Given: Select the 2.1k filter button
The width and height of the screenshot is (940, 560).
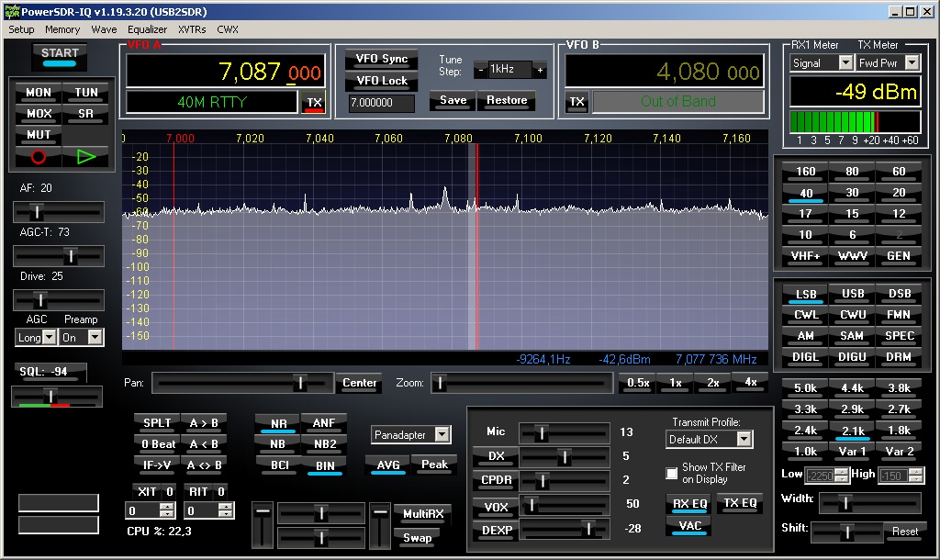Looking at the screenshot, I should click(852, 431).
